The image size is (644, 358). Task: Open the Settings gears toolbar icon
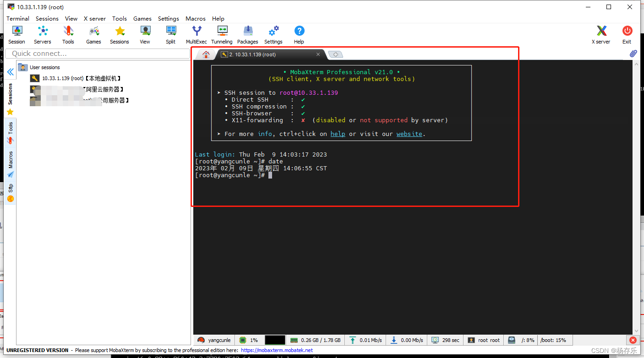click(273, 35)
